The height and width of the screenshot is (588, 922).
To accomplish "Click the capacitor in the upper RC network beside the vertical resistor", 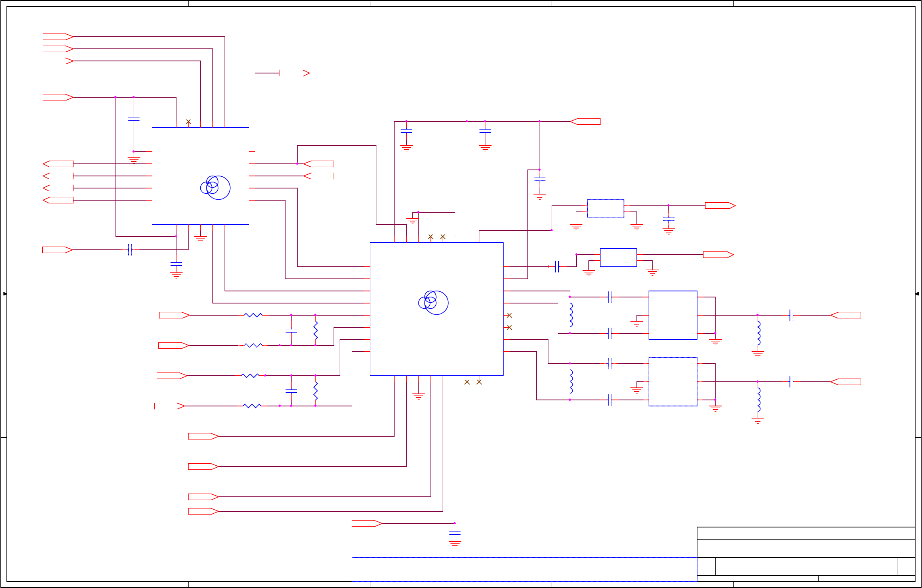I will [291, 331].
